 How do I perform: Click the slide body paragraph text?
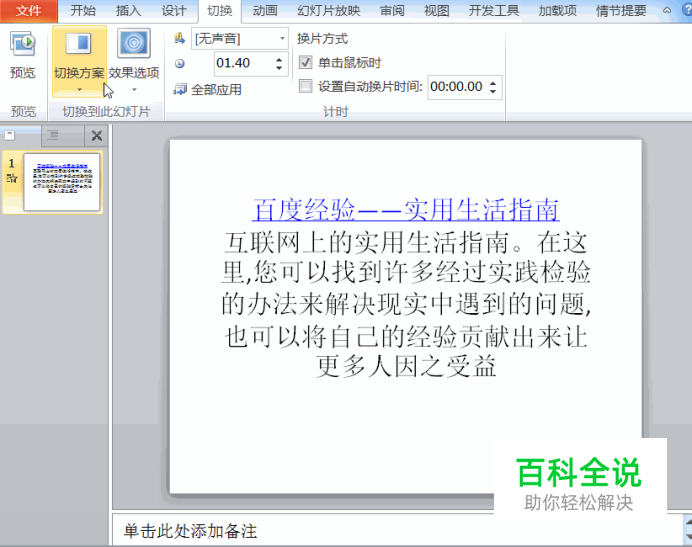click(x=406, y=304)
